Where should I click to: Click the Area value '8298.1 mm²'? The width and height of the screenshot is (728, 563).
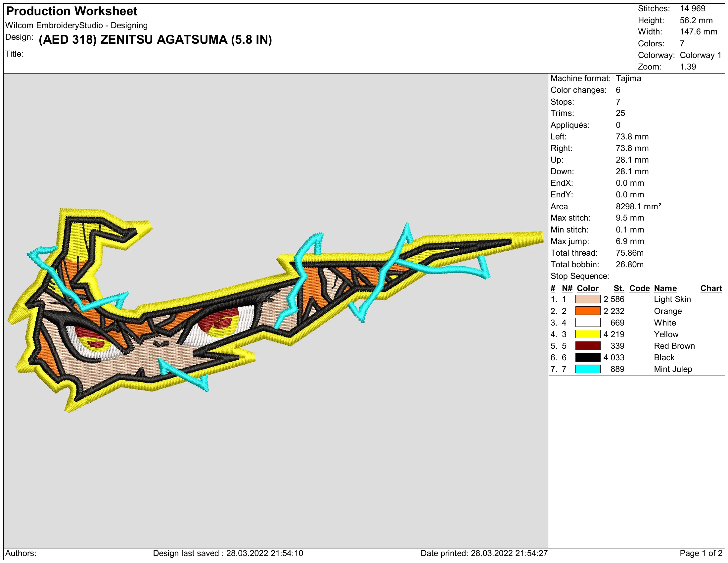(x=638, y=206)
